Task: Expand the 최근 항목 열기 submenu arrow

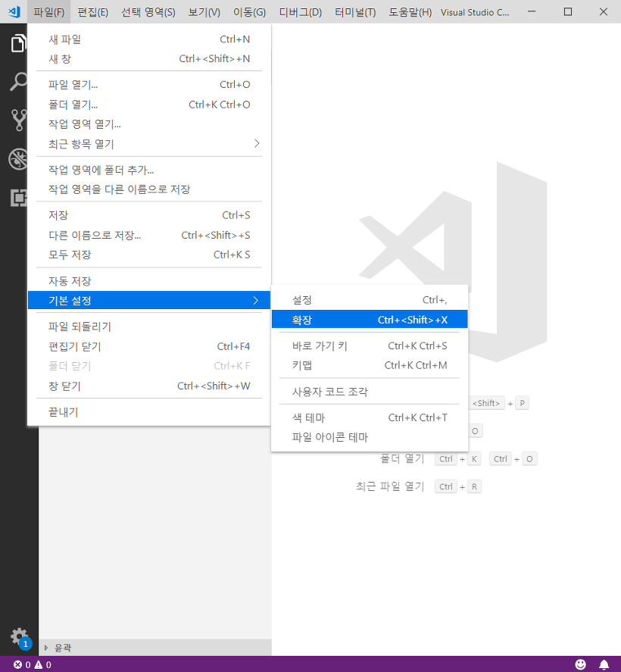Action: pyautogui.click(x=257, y=144)
